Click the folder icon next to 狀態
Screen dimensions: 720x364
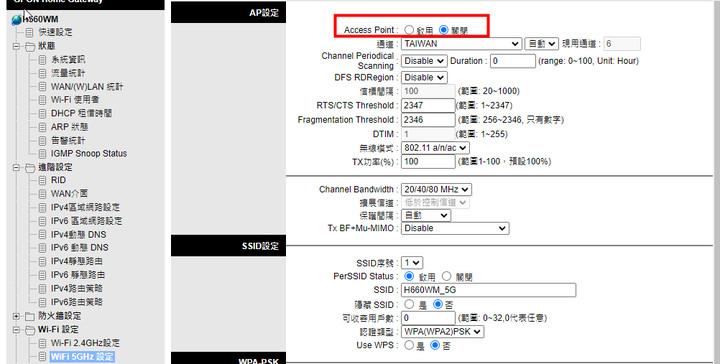click(x=30, y=46)
